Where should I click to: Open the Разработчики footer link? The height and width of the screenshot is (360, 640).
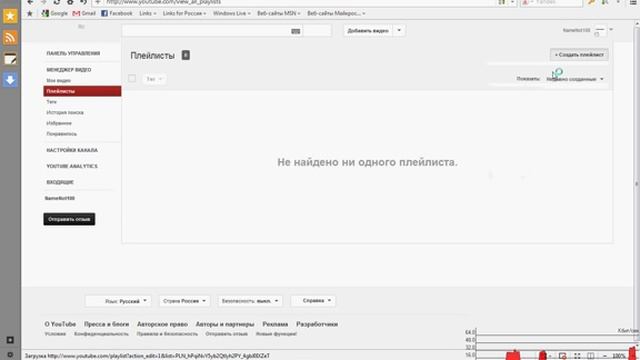(x=317, y=324)
